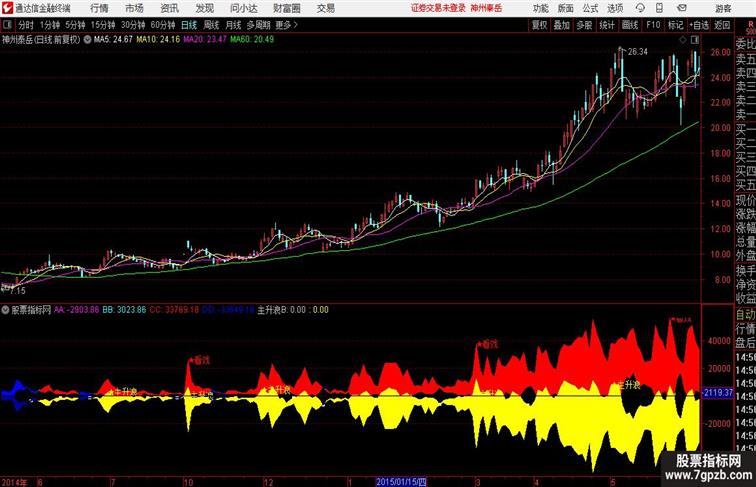Click the 2014年 label on the time axis

[14, 482]
